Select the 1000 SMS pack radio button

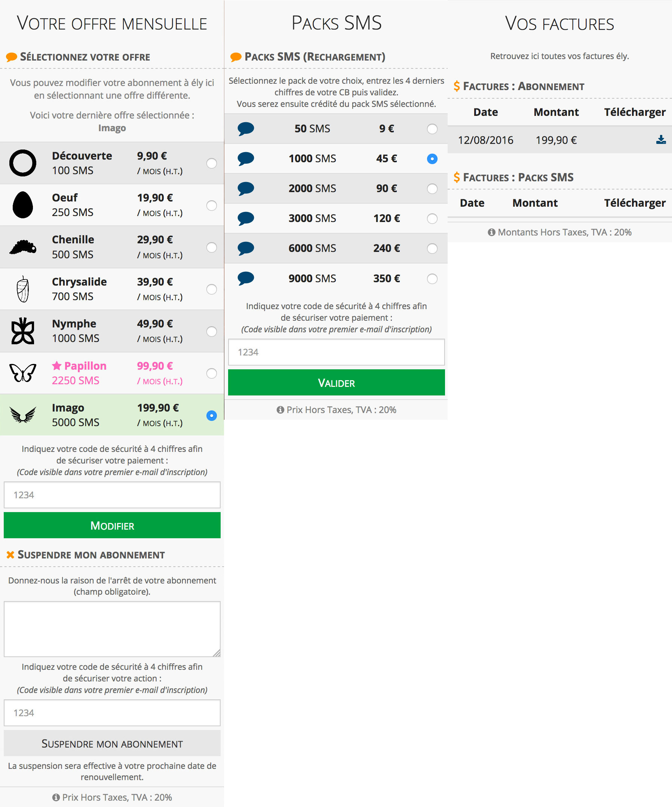[432, 158]
